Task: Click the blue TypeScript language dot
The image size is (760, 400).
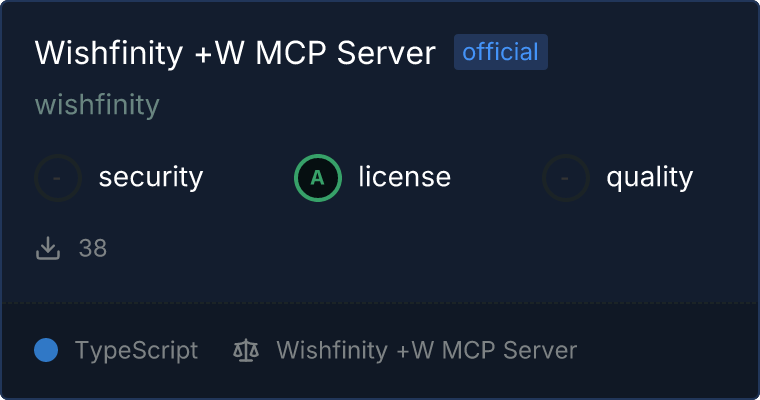Action: [46, 350]
